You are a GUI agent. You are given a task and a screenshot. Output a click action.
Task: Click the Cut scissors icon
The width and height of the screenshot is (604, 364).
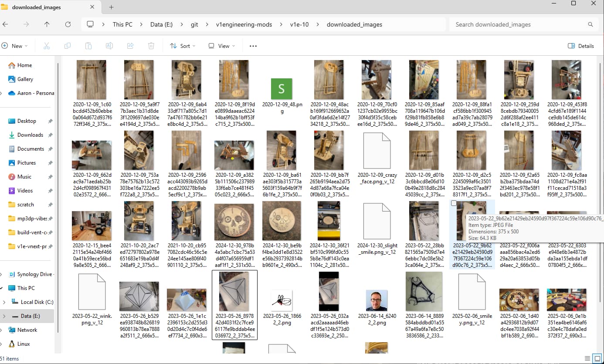[47, 46]
